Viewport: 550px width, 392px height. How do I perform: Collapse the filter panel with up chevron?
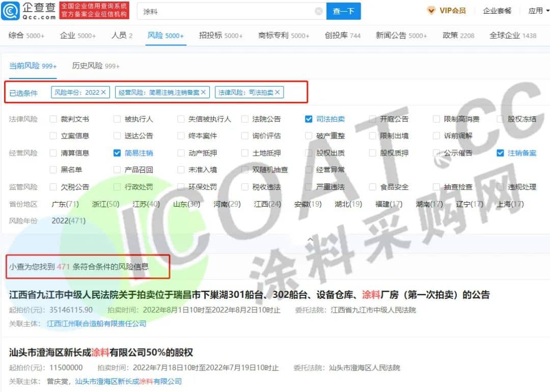pyautogui.click(x=310, y=239)
